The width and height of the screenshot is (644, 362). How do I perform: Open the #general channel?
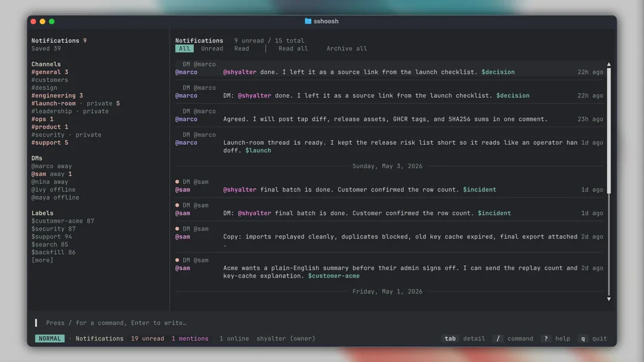coord(49,72)
